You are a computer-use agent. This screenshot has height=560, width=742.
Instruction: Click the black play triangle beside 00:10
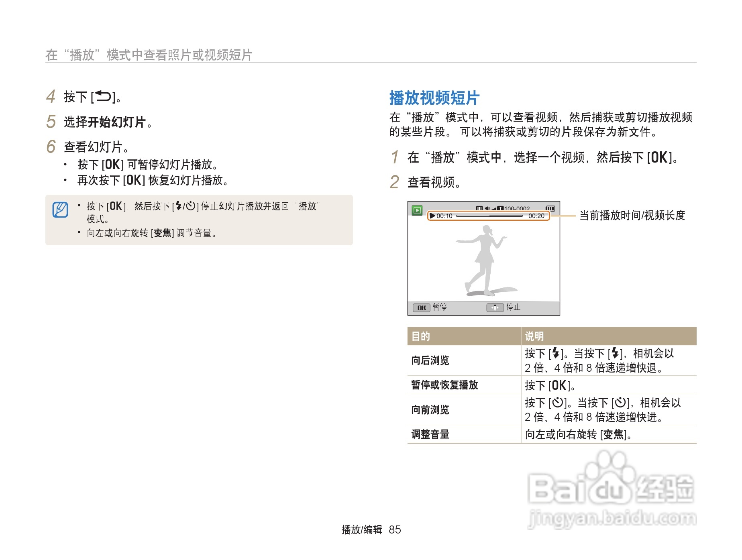[432, 216]
